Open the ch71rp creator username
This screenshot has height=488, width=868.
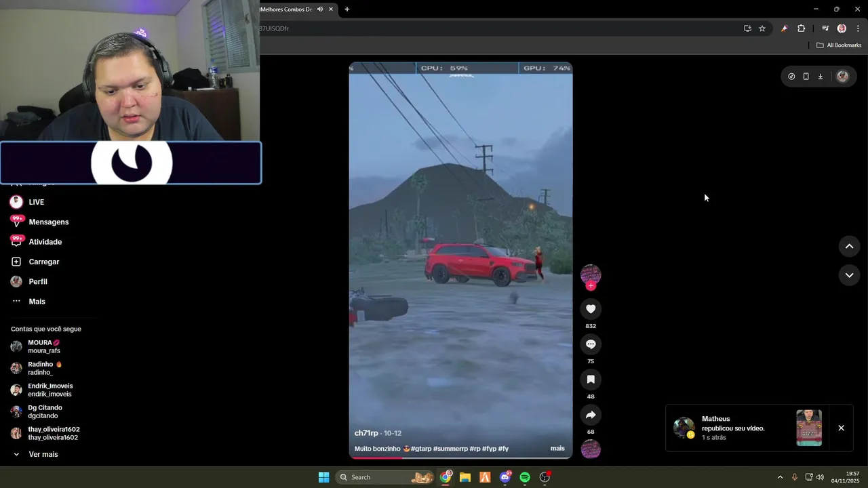366,433
